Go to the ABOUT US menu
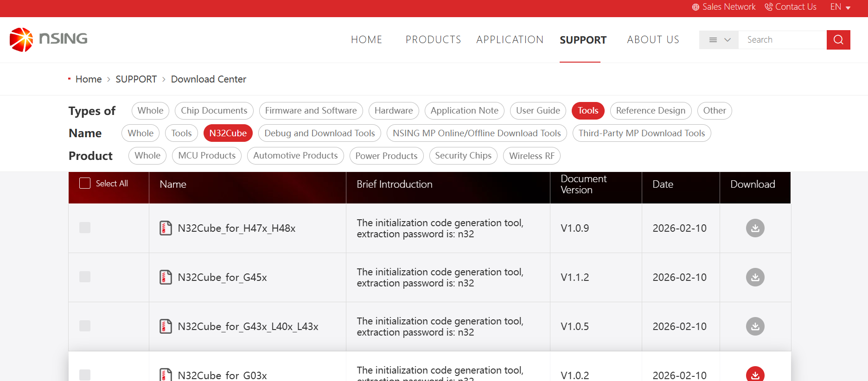 click(653, 40)
